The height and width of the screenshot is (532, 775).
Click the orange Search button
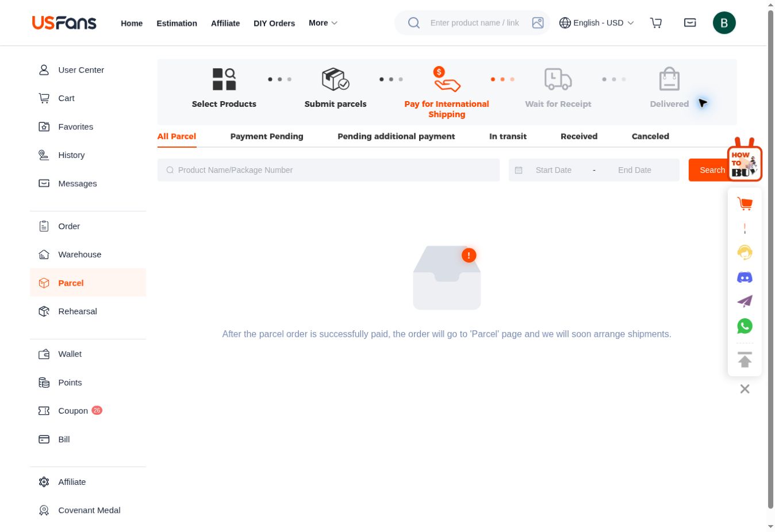click(x=712, y=170)
